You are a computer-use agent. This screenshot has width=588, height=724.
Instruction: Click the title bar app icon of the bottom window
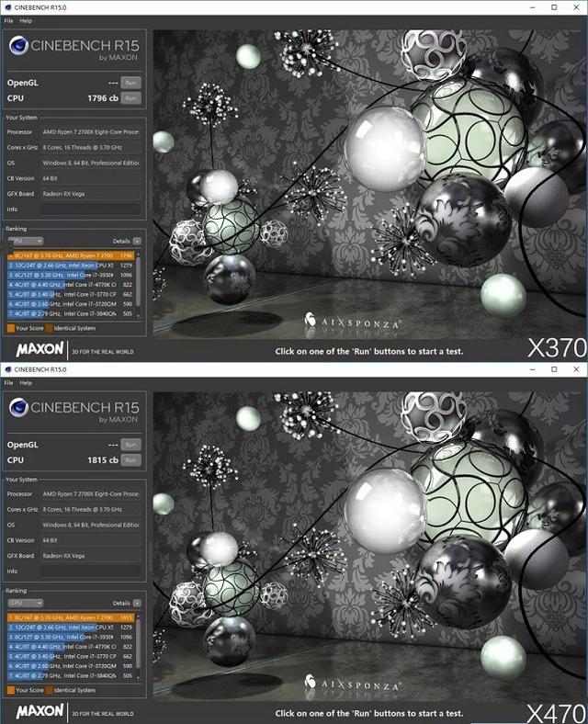8,368
